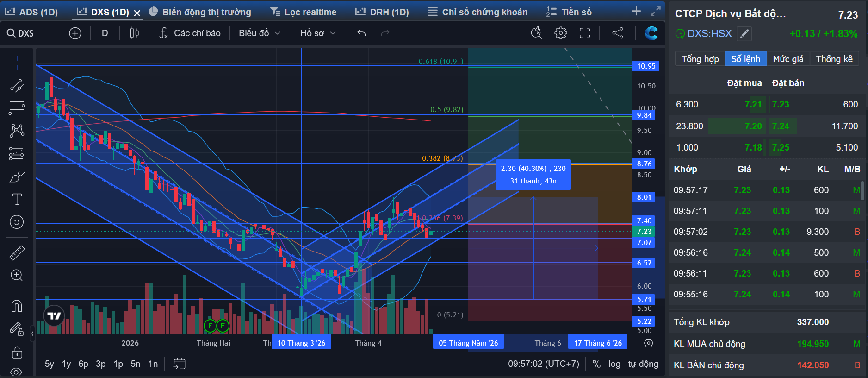Select the Mức giá tab

pyautogui.click(x=788, y=59)
